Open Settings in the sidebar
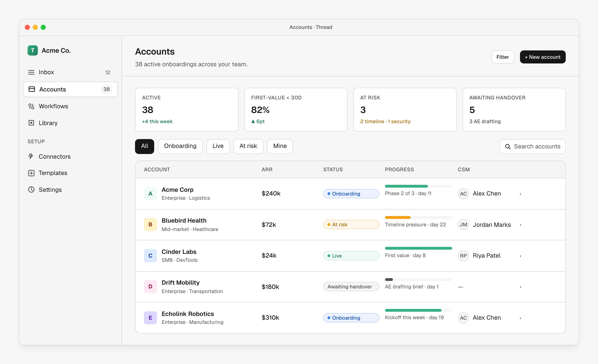Screen dimensions: 598x364 click(x=70, y=189)
